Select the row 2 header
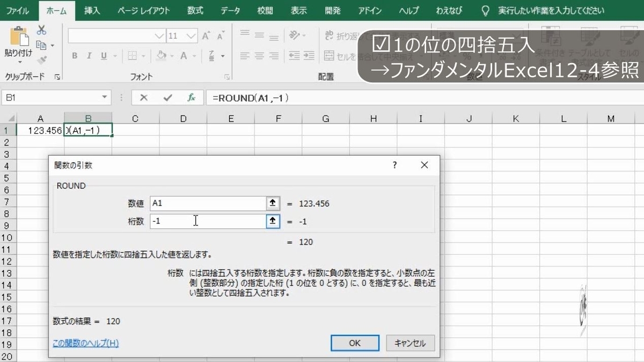644x362 pixels. [x=7, y=142]
